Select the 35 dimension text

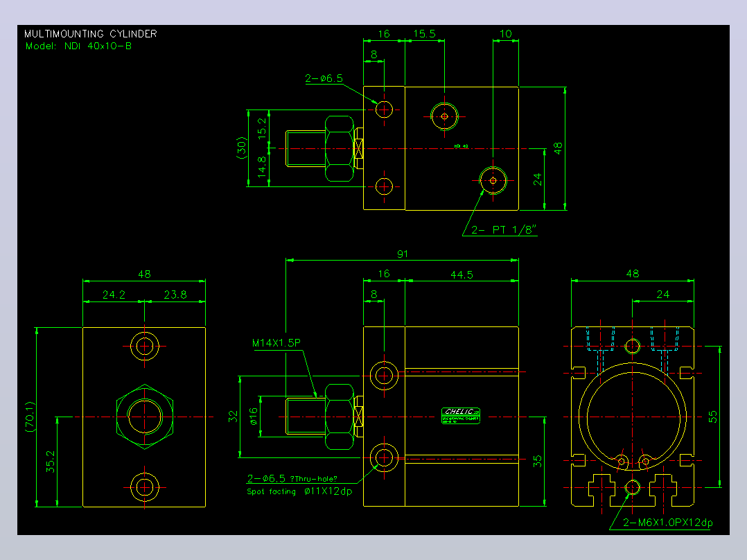(x=538, y=462)
